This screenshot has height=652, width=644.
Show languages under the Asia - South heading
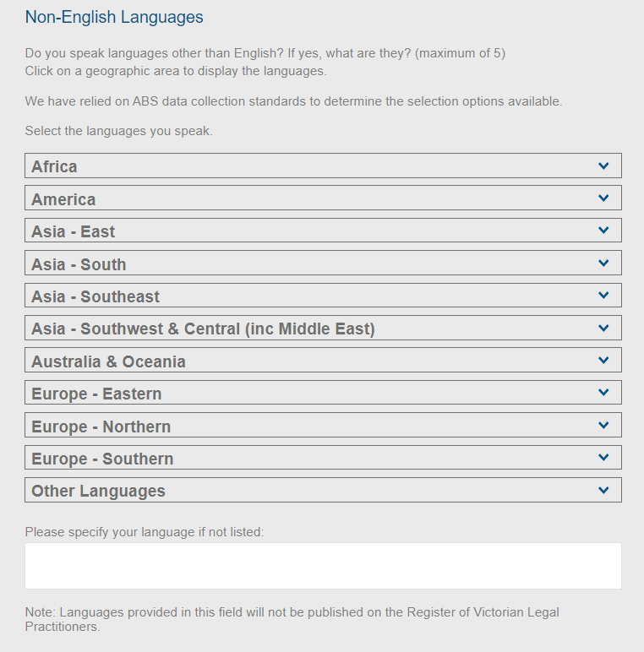[79, 264]
